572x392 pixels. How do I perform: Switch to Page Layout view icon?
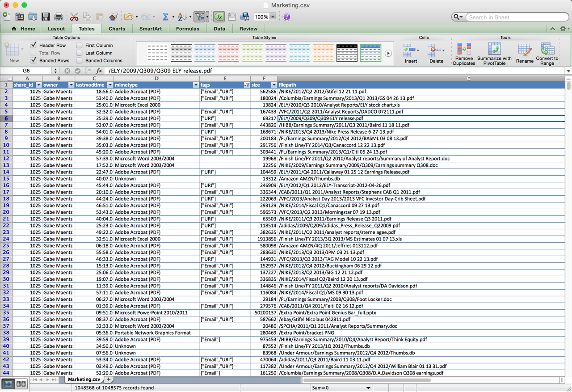[x=21, y=384]
